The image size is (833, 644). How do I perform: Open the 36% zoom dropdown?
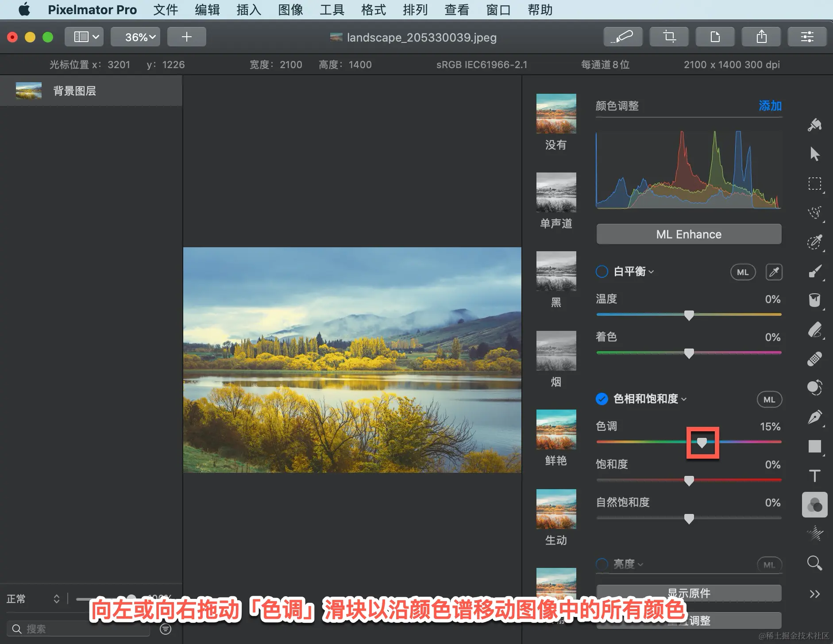click(x=135, y=37)
